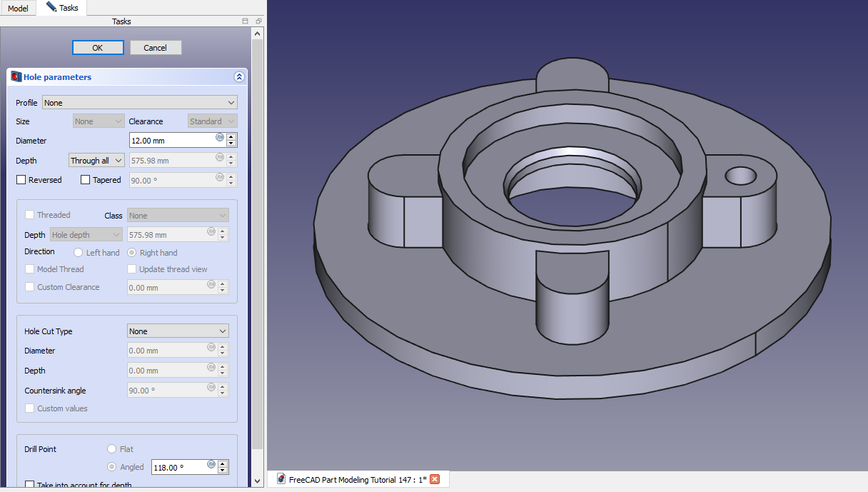
Task: Toggle the Tapered checkbox
Action: click(86, 180)
